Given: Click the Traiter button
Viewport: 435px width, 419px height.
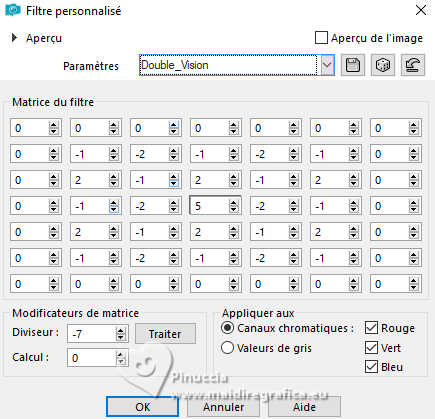Looking at the screenshot, I should [x=165, y=334].
